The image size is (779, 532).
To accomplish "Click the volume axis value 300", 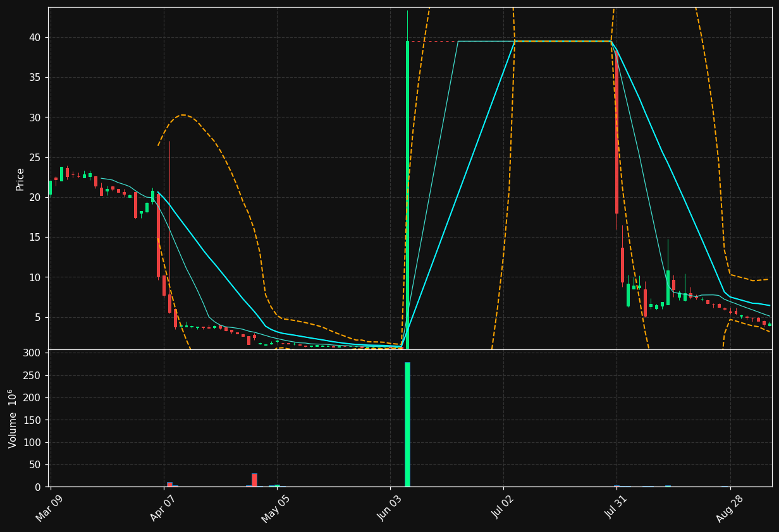I will [x=32, y=353].
